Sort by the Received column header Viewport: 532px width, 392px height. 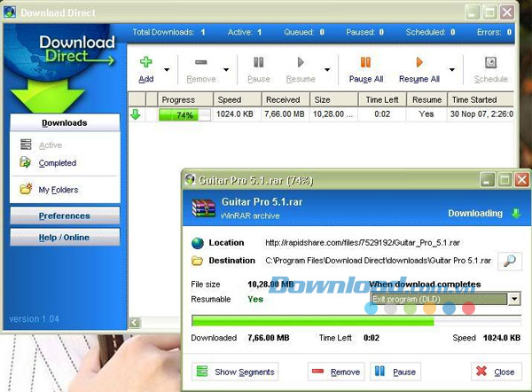coord(286,99)
